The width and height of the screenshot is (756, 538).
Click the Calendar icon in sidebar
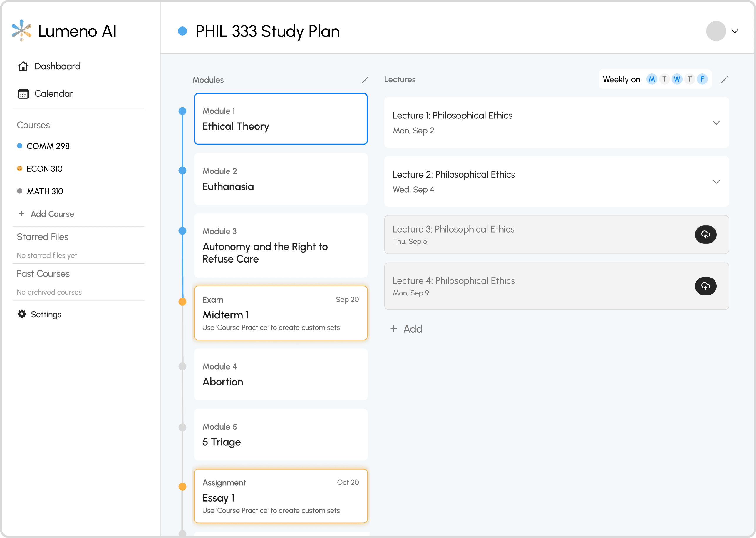(23, 94)
